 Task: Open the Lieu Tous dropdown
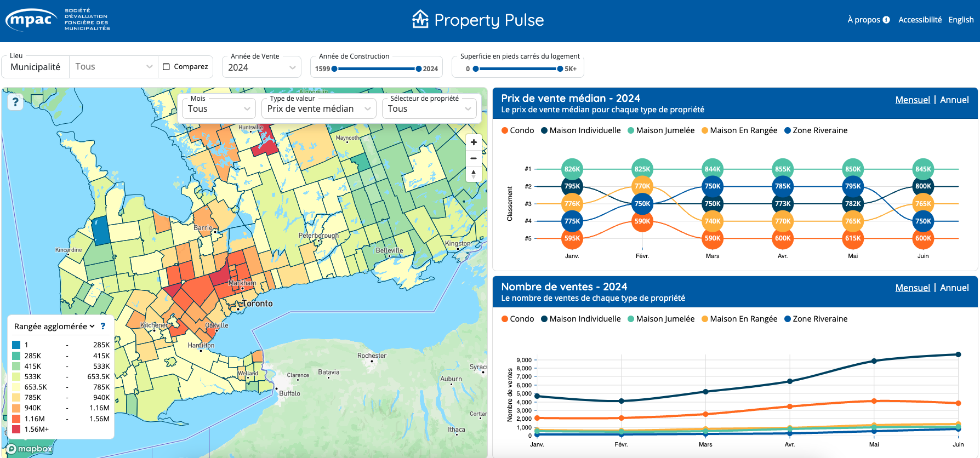pos(113,67)
